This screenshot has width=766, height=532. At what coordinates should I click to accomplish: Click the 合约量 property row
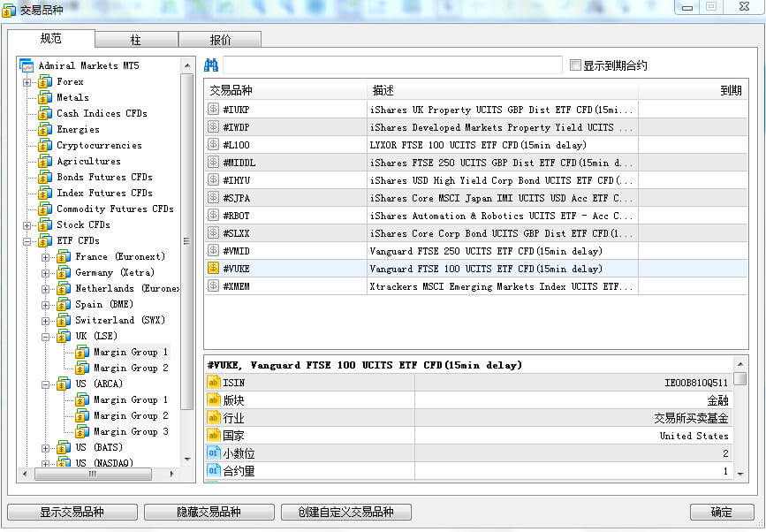point(469,471)
